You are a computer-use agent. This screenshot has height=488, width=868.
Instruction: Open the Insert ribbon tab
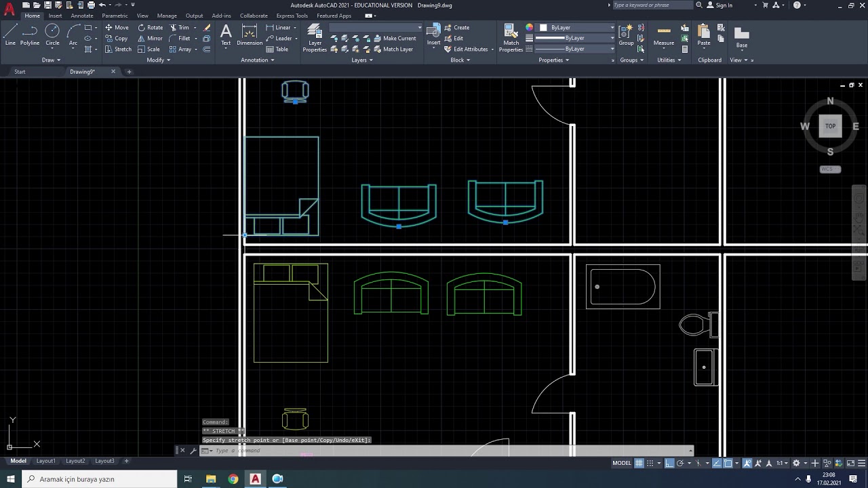(55, 16)
